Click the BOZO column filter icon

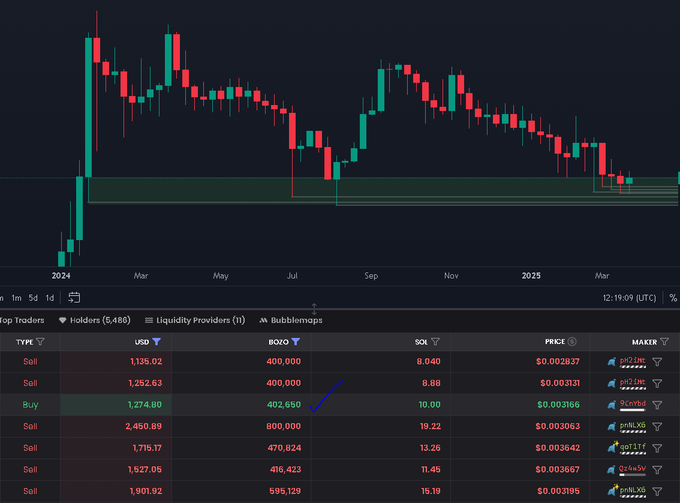click(x=296, y=342)
